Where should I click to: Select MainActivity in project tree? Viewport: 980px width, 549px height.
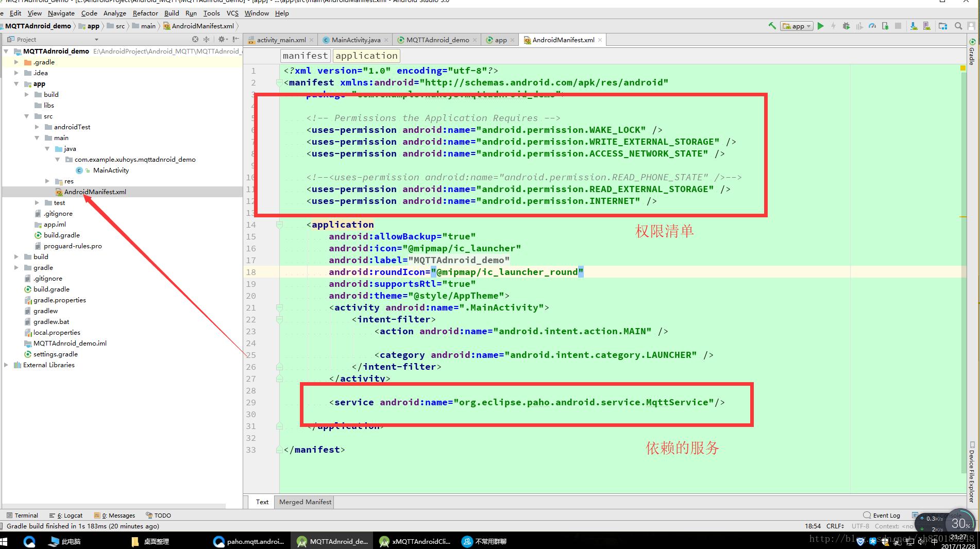click(x=111, y=170)
